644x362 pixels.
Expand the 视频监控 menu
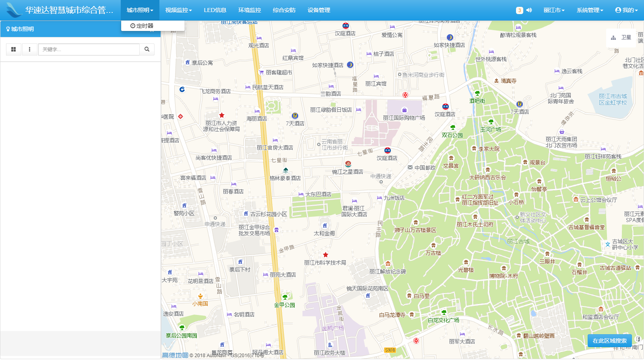point(178,10)
